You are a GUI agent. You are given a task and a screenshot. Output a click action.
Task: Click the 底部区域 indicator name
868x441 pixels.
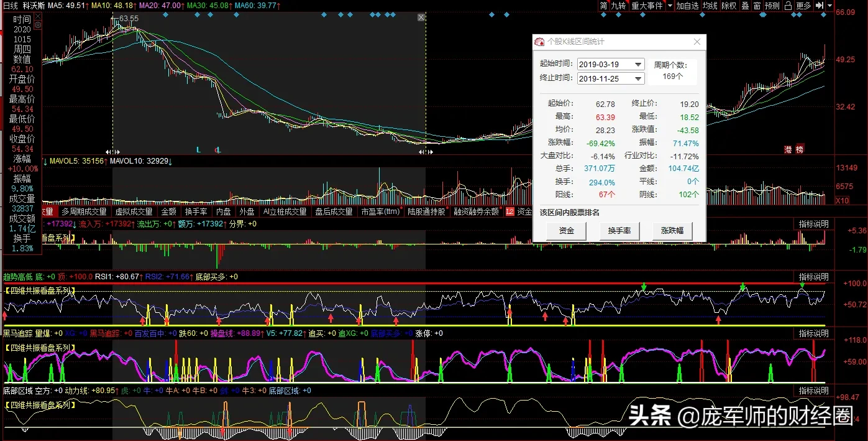pyautogui.click(x=18, y=391)
